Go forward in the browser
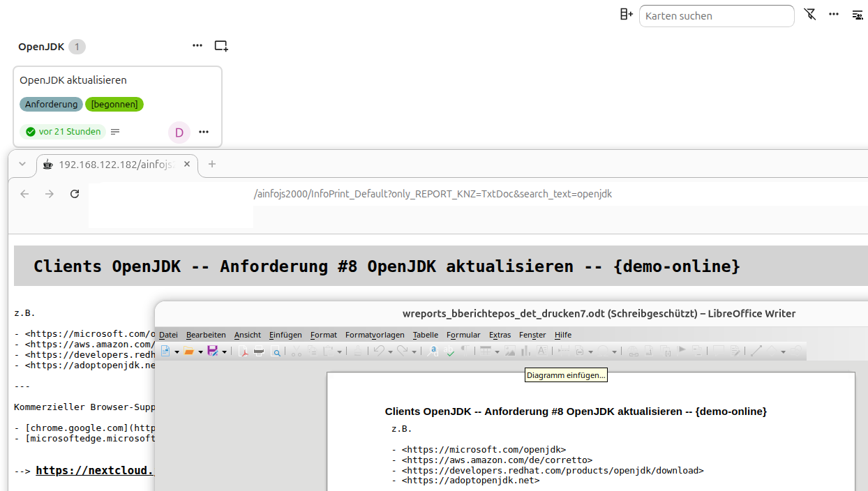 (50, 194)
